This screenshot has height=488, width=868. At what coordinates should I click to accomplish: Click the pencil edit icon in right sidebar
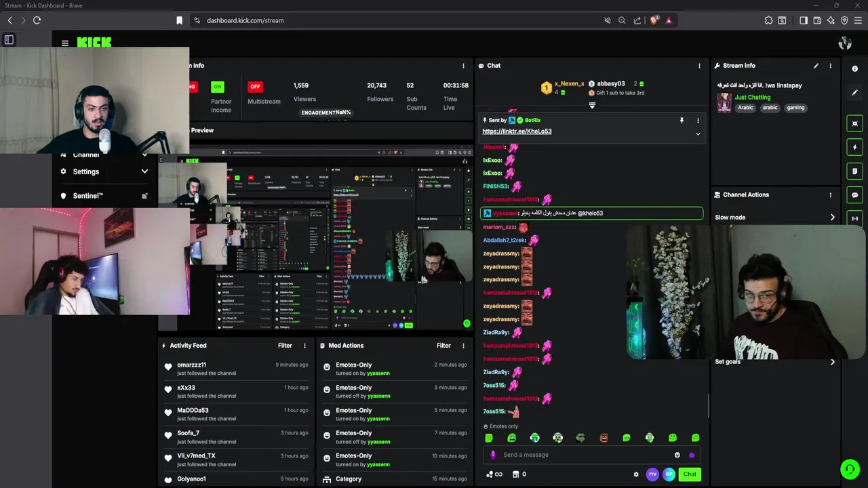854,92
